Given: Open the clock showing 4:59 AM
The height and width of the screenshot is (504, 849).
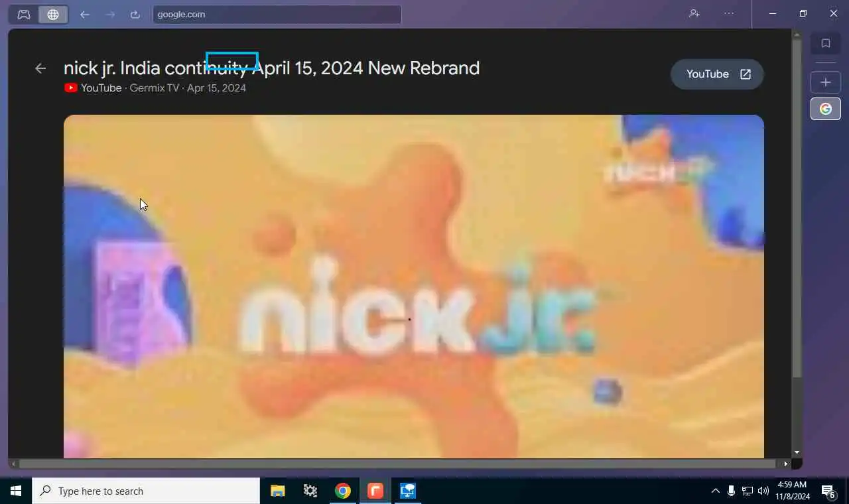Looking at the screenshot, I should click(x=793, y=491).
